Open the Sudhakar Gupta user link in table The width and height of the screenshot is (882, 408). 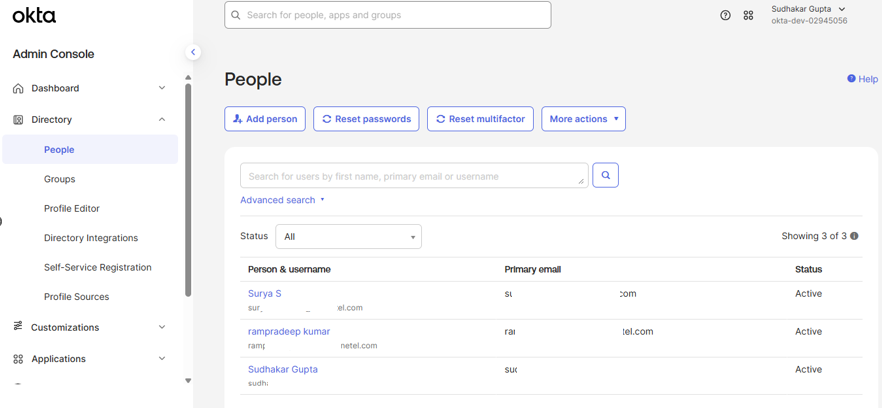coord(283,369)
